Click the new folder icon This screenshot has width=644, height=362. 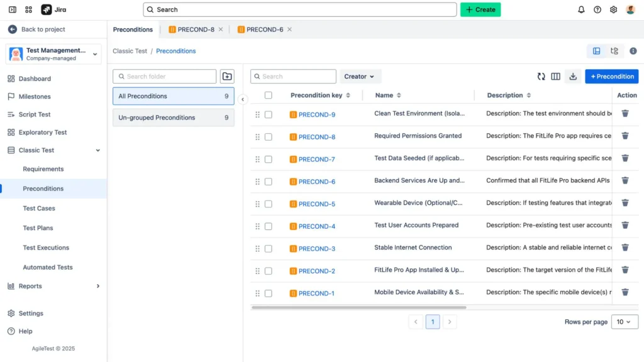pyautogui.click(x=227, y=77)
